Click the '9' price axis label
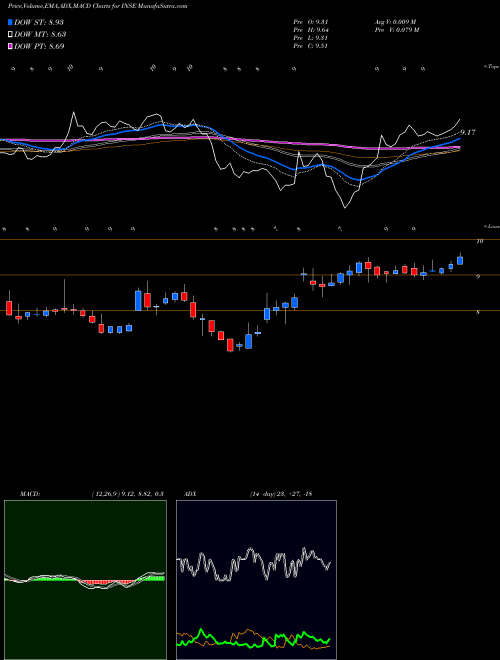Viewport: 500px width, 660px height. tap(478, 277)
